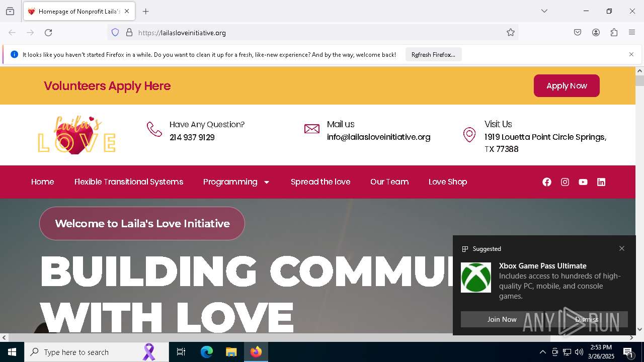Click Firefox taskbar icon
The height and width of the screenshot is (362, 644).
pyautogui.click(x=256, y=352)
